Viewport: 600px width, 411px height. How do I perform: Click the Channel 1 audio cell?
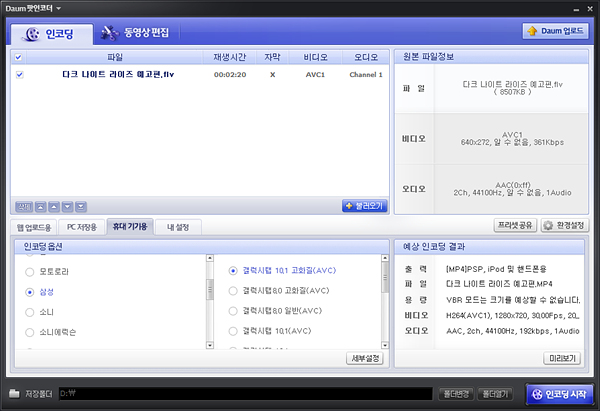(x=366, y=75)
